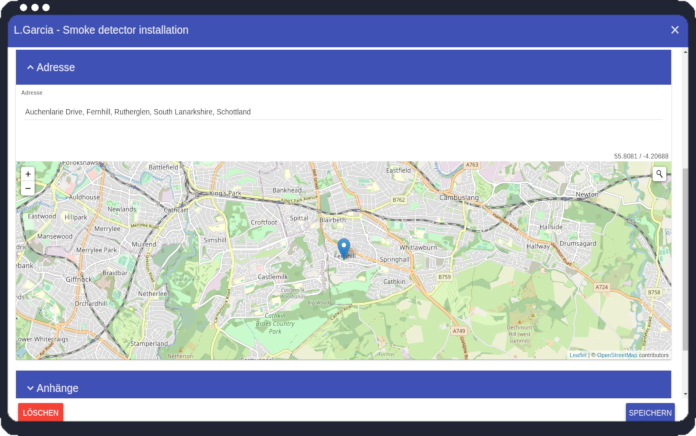Click the Merrylee Park label on the map
The height and width of the screenshot is (436, 696).
pyautogui.click(x=96, y=250)
